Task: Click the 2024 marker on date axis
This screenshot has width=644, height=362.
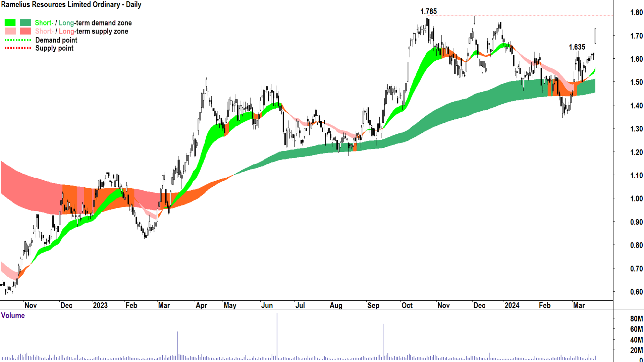Action: (512, 305)
